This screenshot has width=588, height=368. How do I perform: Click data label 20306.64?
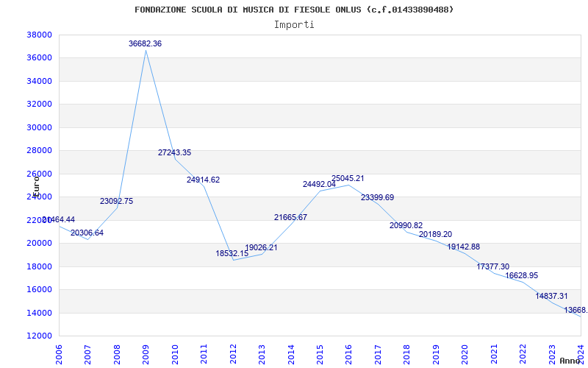pos(87,233)
